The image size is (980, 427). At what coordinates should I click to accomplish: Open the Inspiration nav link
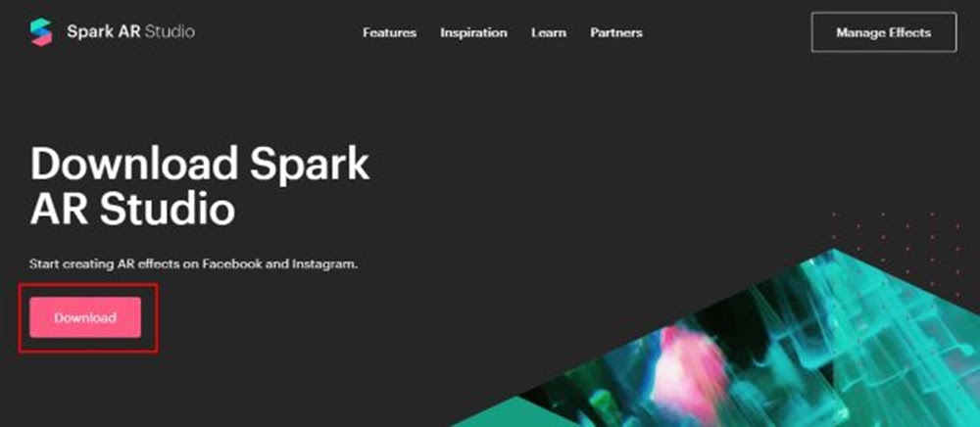[x=473, y=32]
